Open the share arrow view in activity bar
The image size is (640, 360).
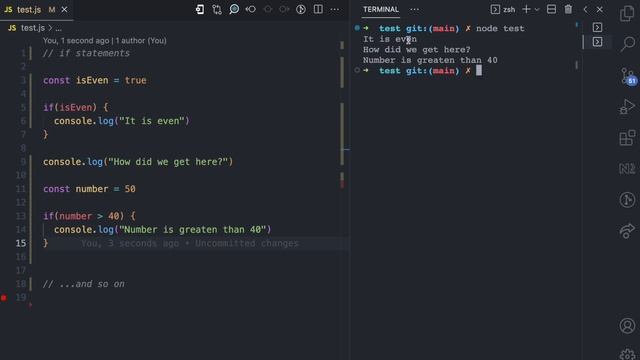(627, 231)
